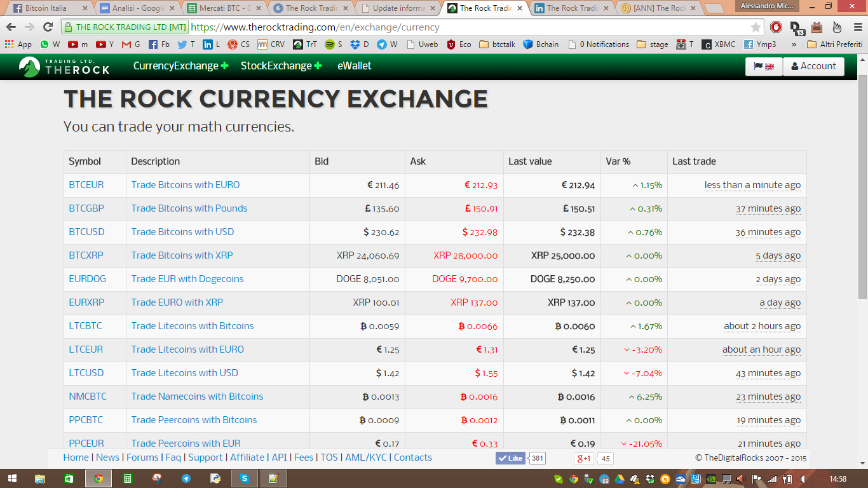Open Skype from the taskbar
The image size is (868, 488).
245,478
